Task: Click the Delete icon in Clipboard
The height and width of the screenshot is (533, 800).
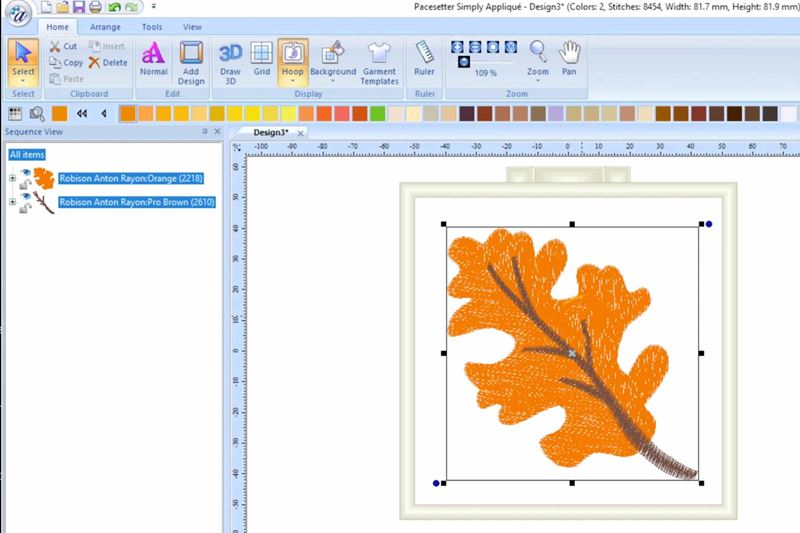Action: pyautogui.click(x=107, y=62)
